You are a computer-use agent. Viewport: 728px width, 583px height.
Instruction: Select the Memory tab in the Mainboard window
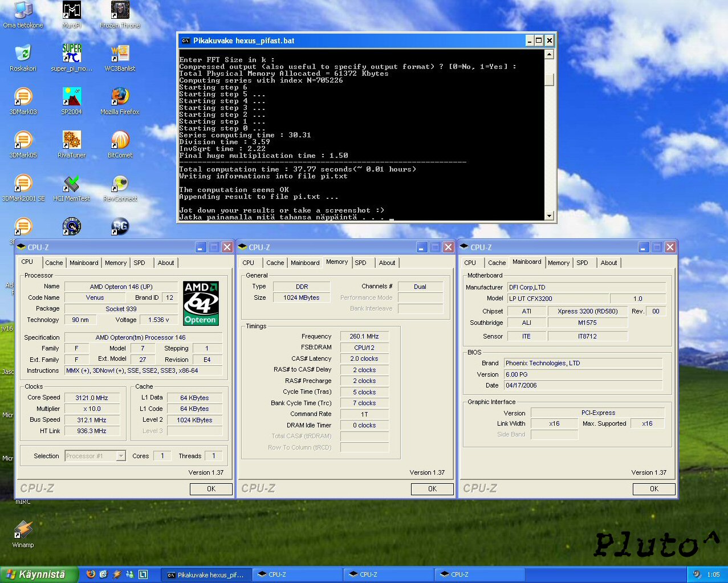(559, 263)
